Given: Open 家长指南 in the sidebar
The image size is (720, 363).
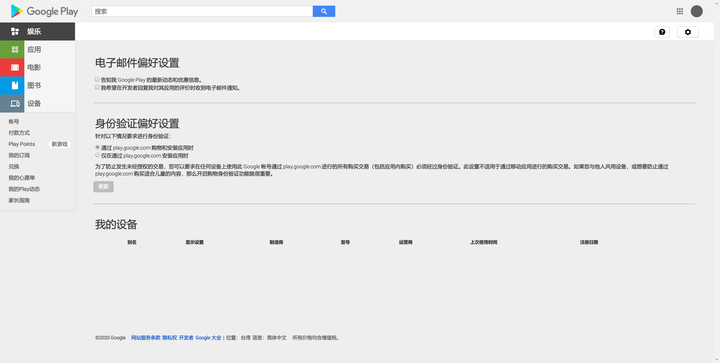Looking at the screenshot, I should 19,201.
